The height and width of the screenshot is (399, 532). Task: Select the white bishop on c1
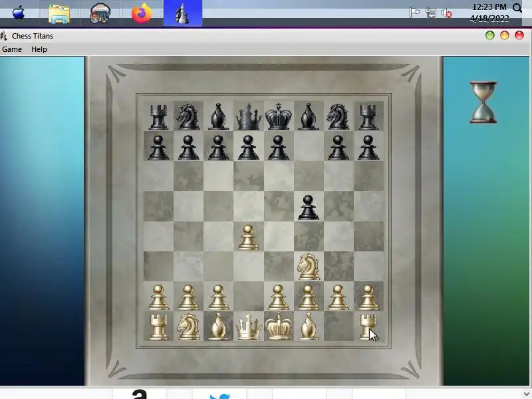(218, 327)
